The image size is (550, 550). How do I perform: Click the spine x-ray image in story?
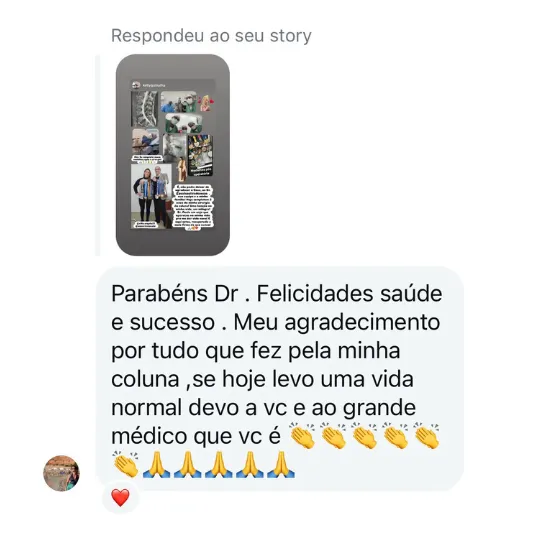click(x=145, y=108)
